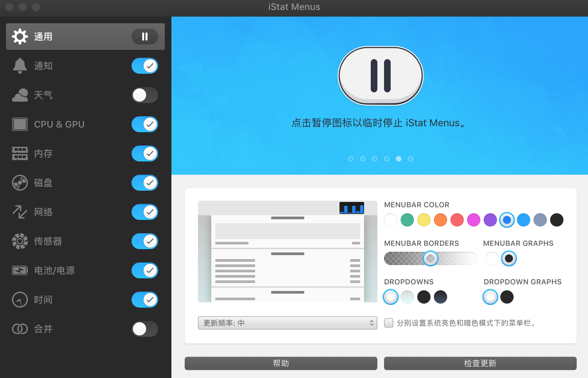Click the clock icon for 时间
The height and width of the screenshot is (378, 588).
click(x=20, y=300)
